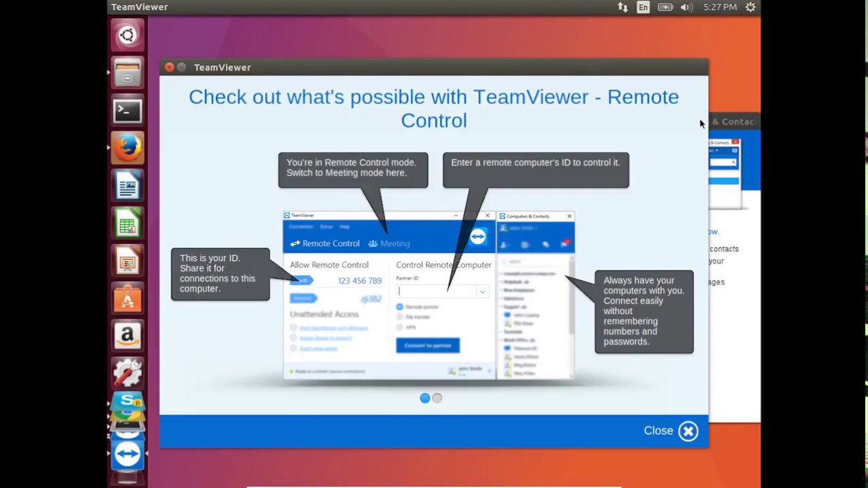Open the sound volume indicator
Image resolution: width=868 pixels, height=488 pixels.
pyautogui.click(x=686, y=7)
